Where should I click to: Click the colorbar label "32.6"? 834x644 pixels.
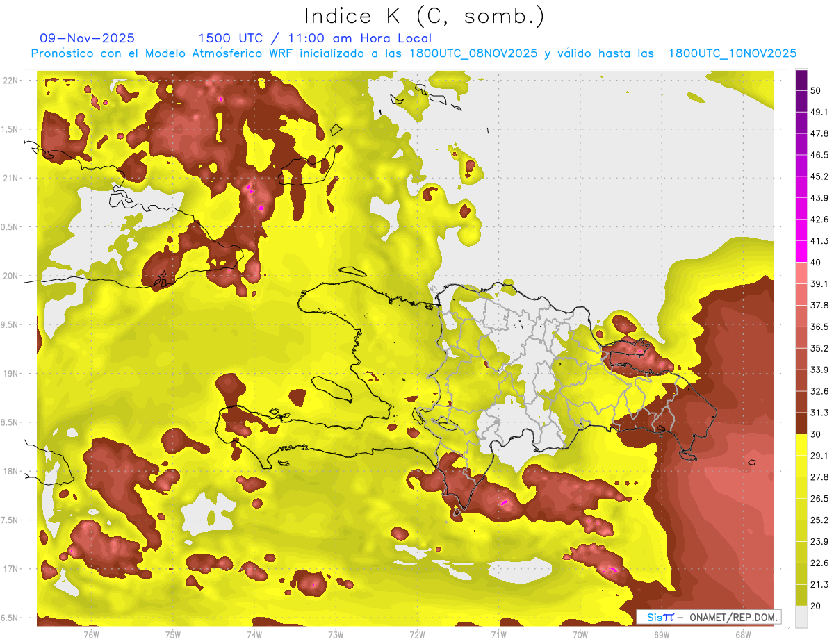coord(819,391)
